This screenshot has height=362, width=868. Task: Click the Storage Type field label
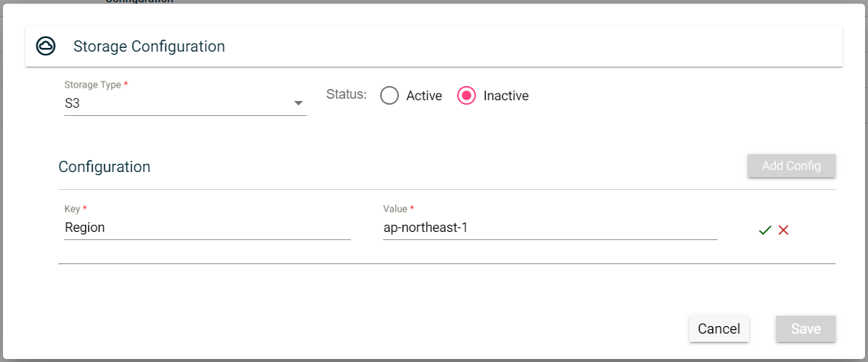tap(93, 85)
